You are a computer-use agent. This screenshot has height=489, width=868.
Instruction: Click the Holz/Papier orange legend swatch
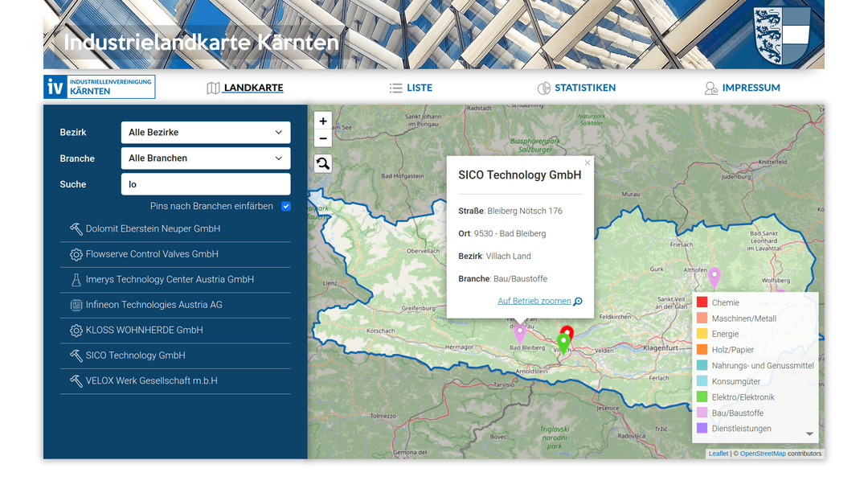click(702, 349)
